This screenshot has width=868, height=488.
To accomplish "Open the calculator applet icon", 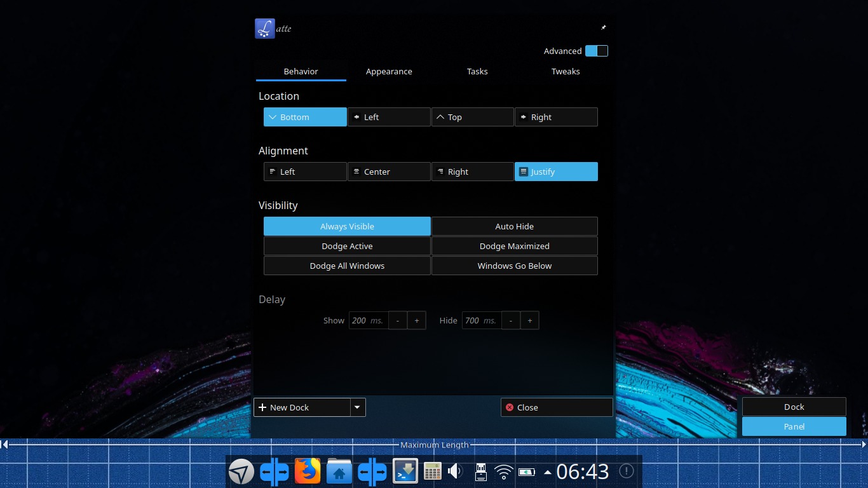I will tap(433, 471).
